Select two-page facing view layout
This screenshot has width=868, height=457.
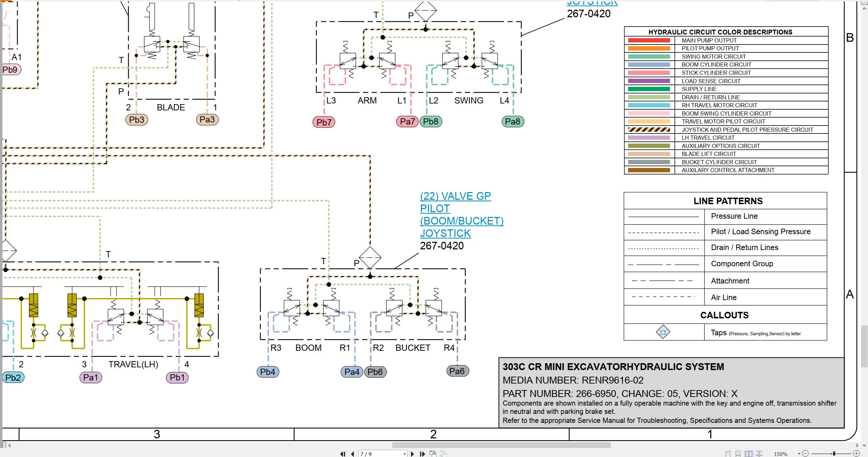click(x=749, y=454)
